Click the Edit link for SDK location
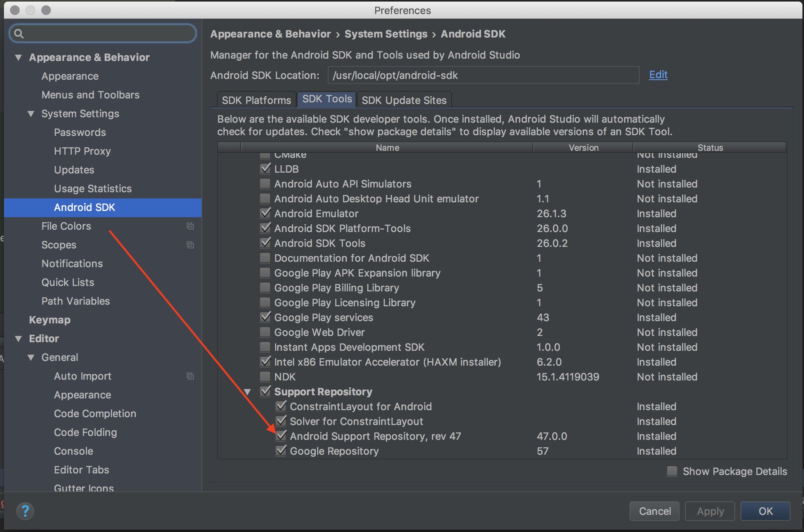The image size is (804, 532). [x=658, y=75]
